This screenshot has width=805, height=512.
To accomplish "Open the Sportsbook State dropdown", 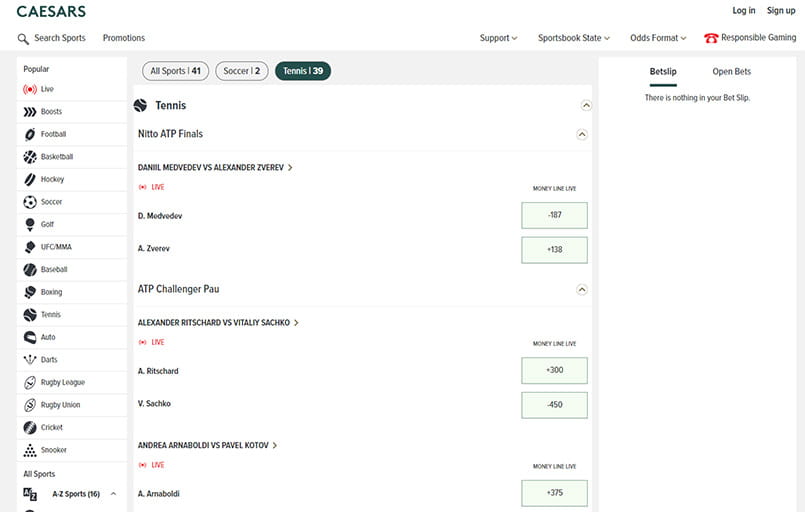I will click(573, 38).
